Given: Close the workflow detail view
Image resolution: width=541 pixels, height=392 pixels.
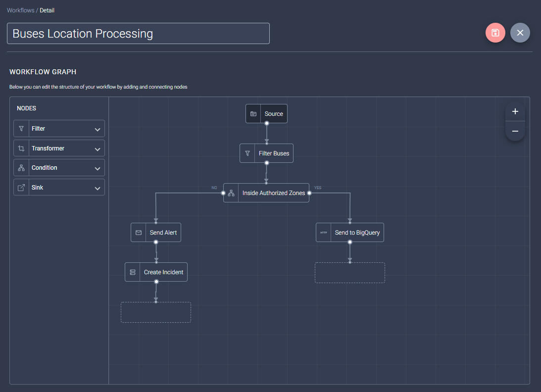Looking at the screenshot, I should pyautogui.click(x=520, y=33).
